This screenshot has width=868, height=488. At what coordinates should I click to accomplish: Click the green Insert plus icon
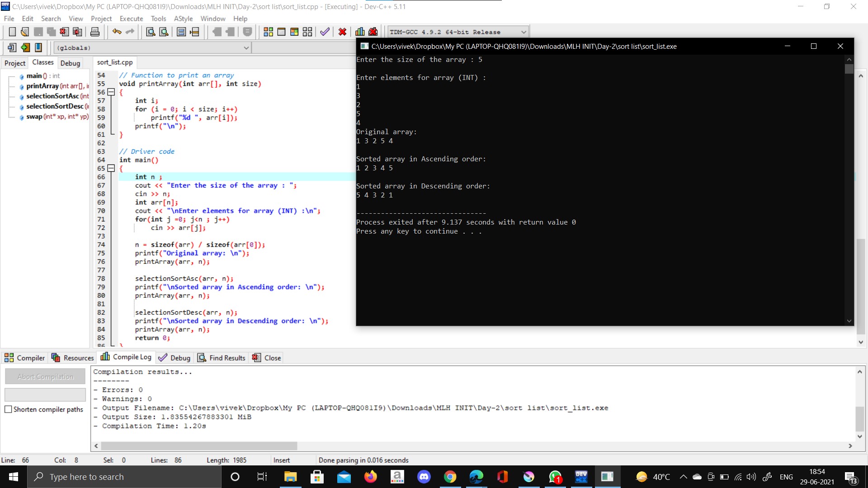(25, 47)
